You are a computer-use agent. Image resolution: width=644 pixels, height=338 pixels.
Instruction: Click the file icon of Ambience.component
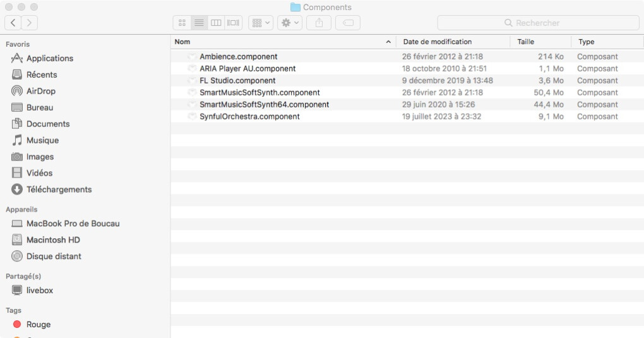192,56
